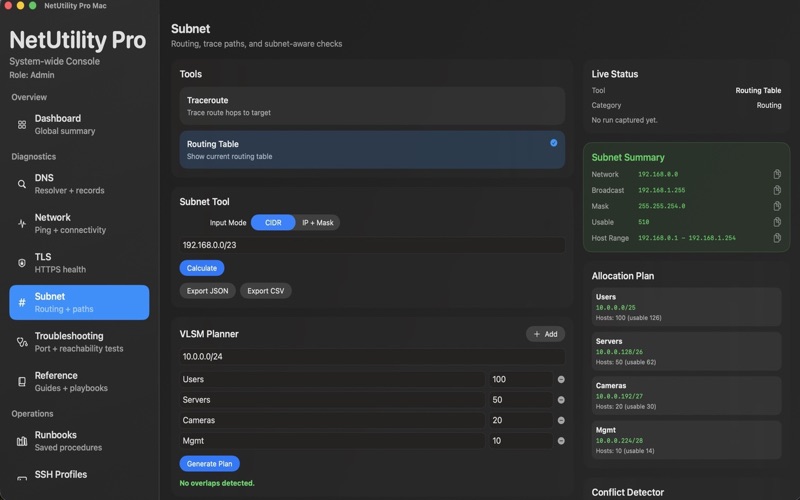Click the Subnet hash icon
This screenshot has width=800, height=500.
(22, 303)
